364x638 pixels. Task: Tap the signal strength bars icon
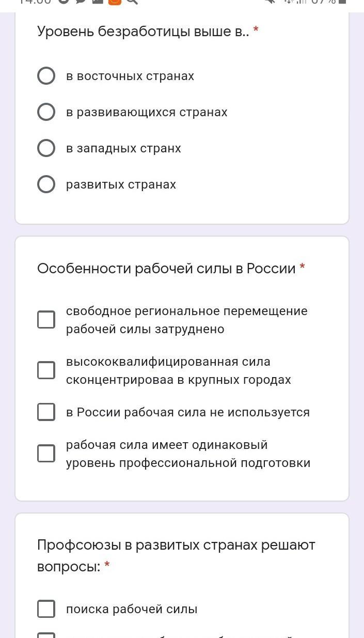[x=301, y=2]
